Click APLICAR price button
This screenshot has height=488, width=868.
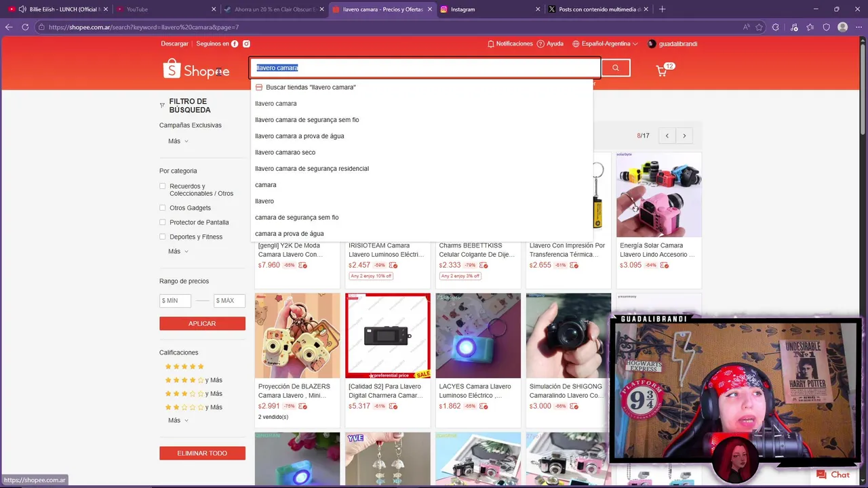tap(202, 324)
